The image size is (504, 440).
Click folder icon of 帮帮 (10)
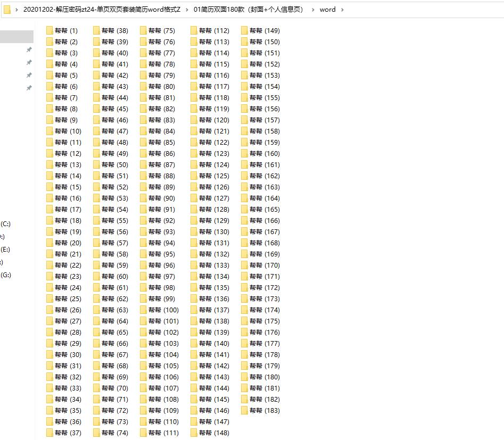[x=49, y=131]
